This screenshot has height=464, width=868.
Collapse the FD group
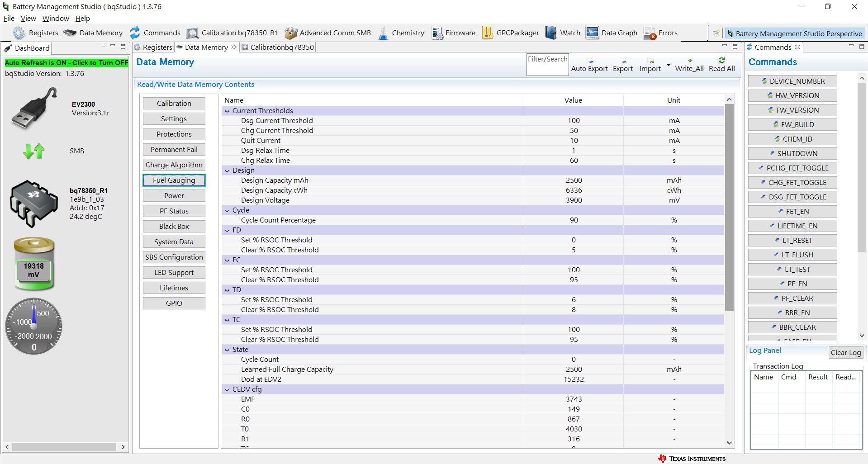coord(227,230)
